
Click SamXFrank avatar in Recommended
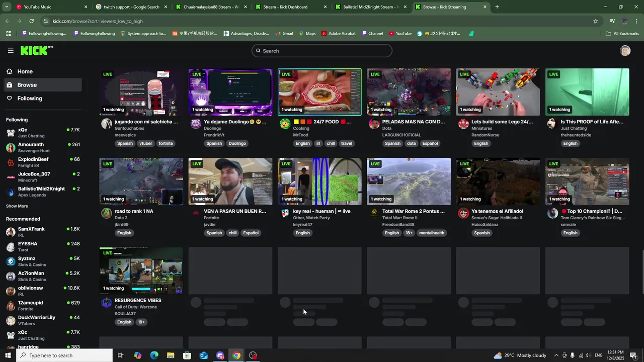pos(11,232)
